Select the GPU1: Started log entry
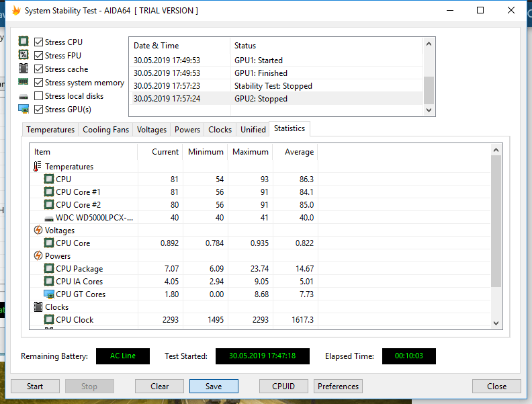 click(277, 60)
